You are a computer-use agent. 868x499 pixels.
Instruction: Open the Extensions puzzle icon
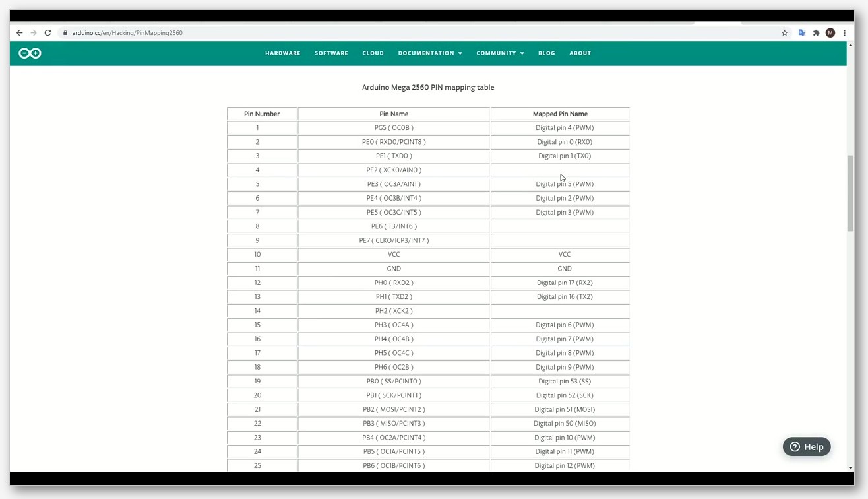click(816, 32)
